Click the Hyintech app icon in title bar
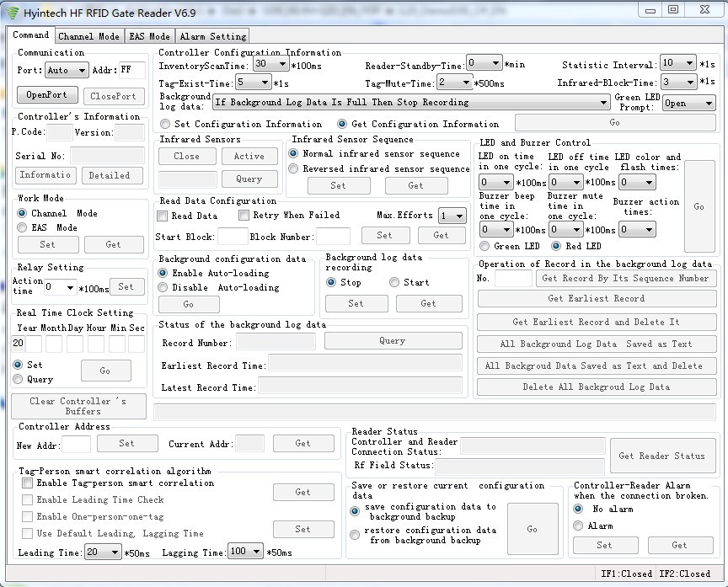The height and width of the screenshot is (587, 728). coord(12,13)
